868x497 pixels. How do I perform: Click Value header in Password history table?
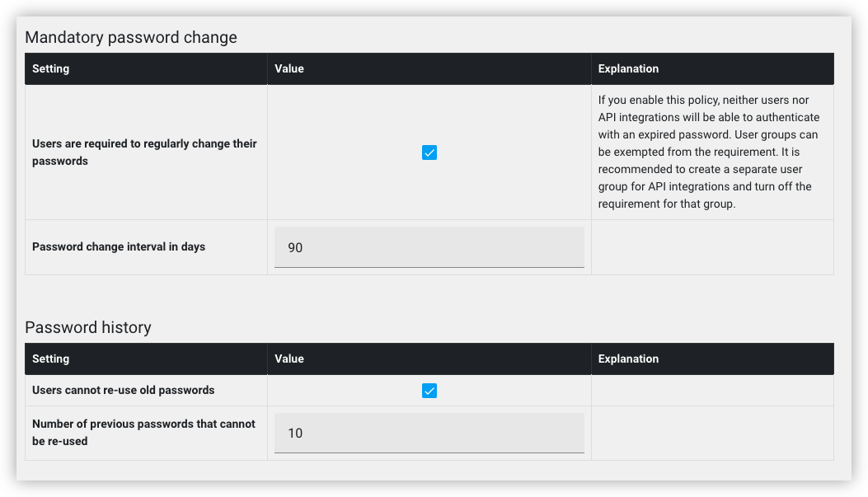point(289,359)
